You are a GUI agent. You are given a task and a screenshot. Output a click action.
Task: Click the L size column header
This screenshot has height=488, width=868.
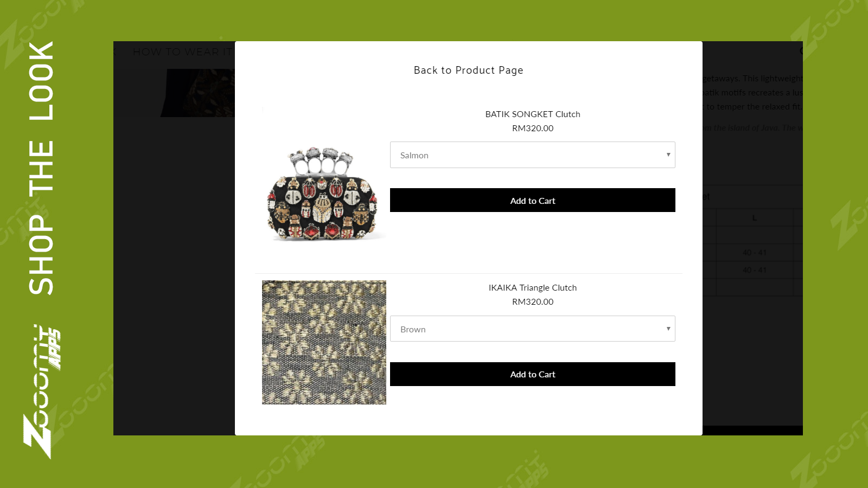pyautogui.click(x=754, y=218)
